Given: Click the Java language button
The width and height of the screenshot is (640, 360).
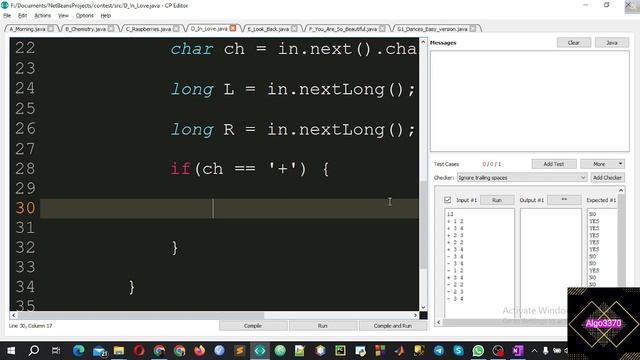Looking at the screenshot, I should pos(611,42).
